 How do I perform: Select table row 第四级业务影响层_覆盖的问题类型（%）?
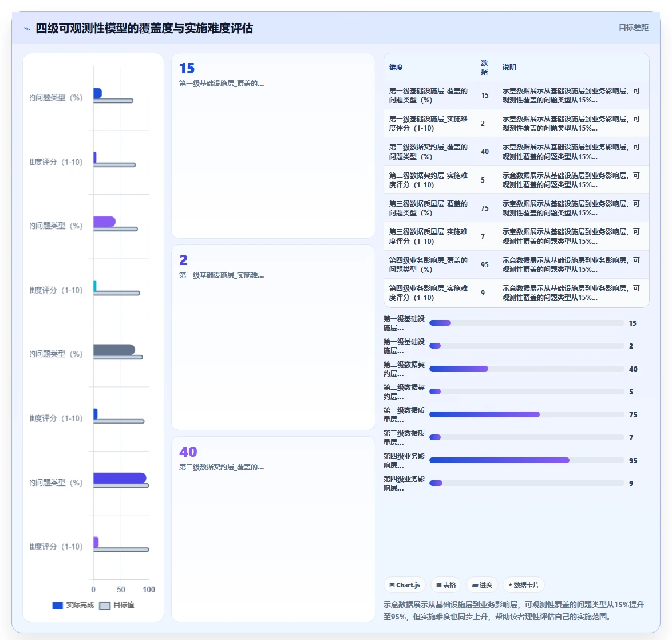516,264
